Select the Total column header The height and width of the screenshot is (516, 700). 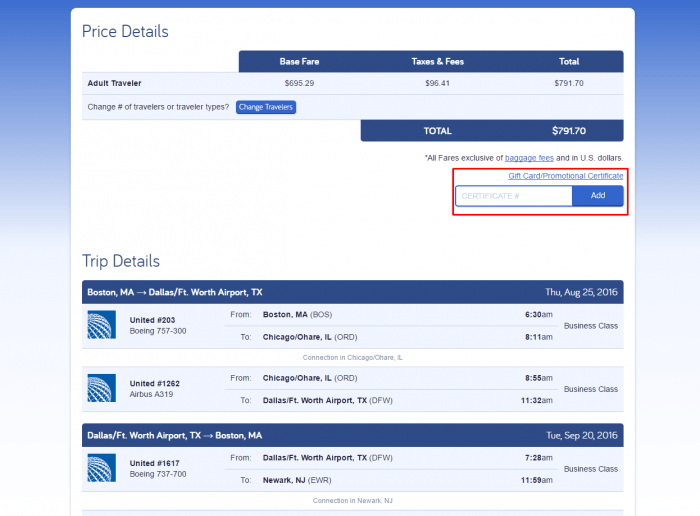point(569,62)
